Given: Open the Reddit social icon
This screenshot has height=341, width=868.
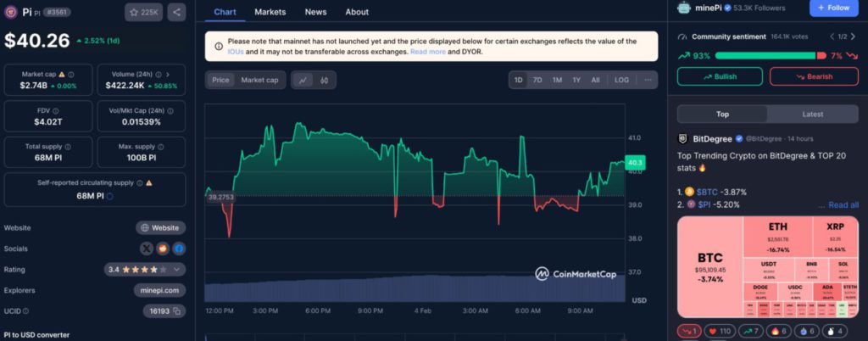Looking at the screenshot, I should [x=163, y=249].
